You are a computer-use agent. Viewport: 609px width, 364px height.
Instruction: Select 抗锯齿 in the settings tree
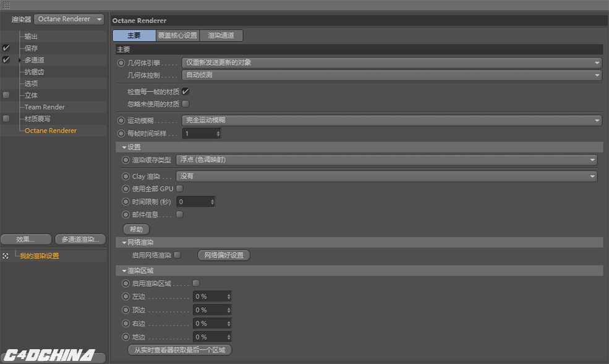(34, 72)
